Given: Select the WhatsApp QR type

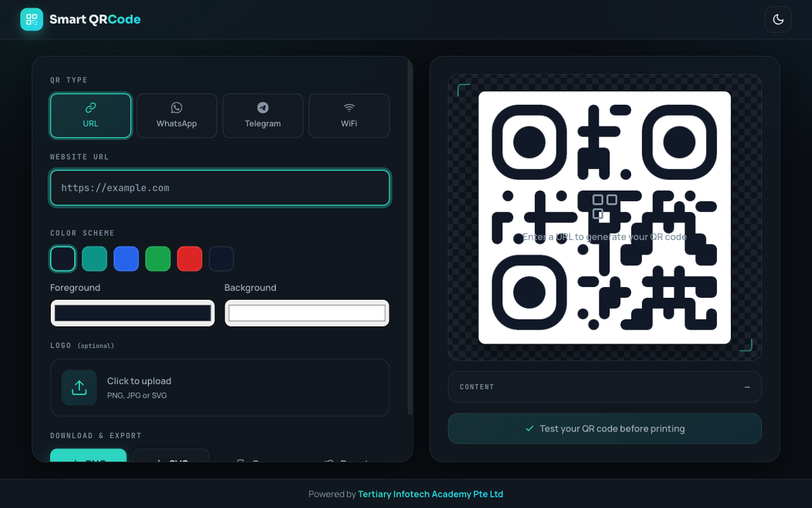Looking at the screenshot, I should (x=177, y=116).
